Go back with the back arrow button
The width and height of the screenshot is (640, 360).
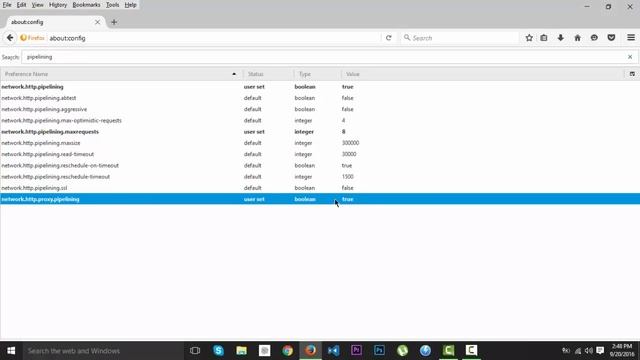[x=10, y=38]
